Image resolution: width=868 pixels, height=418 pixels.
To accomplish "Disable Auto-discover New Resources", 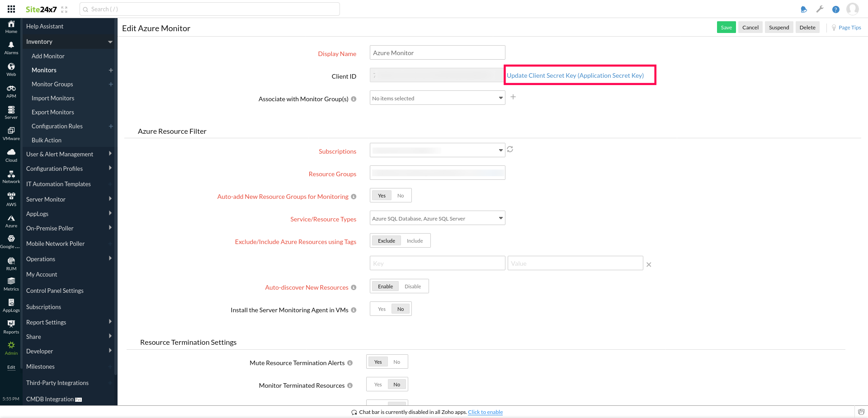I will (413, 286).
